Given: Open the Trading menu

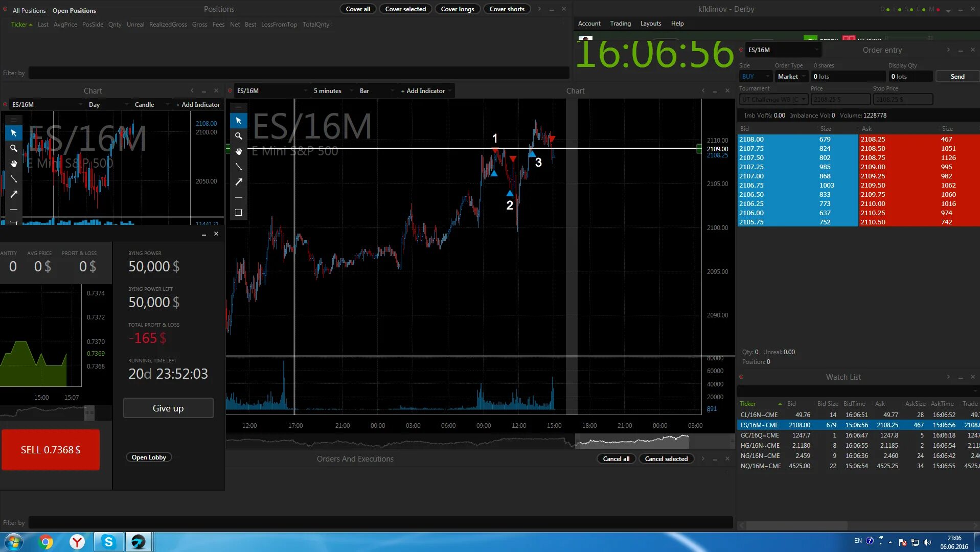Looking at the screenshot, I should [620, 24].
